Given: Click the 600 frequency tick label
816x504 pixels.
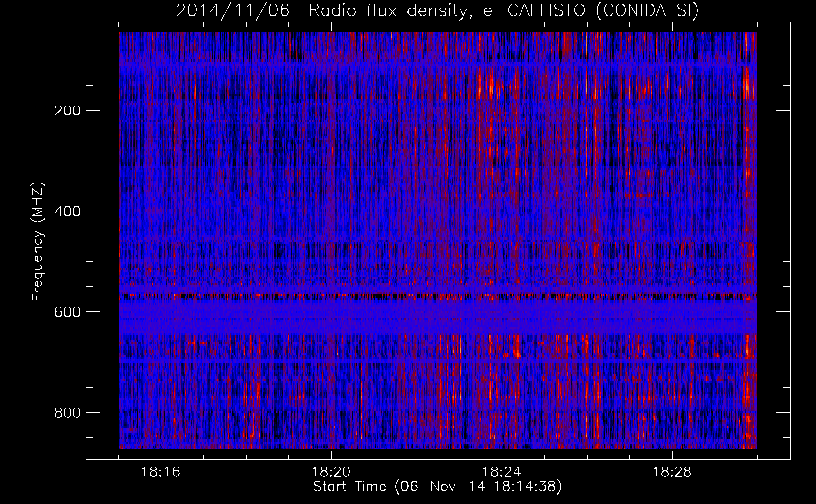Looking at the screenshot, I should [67, 312].
